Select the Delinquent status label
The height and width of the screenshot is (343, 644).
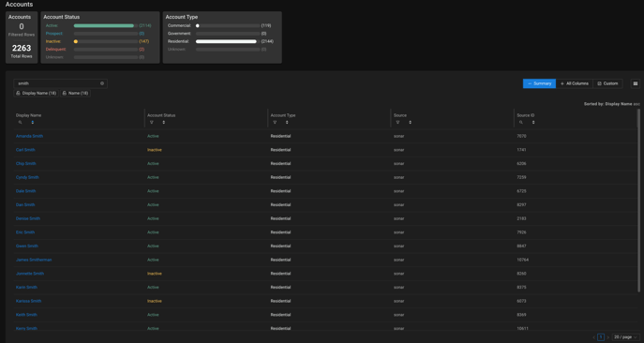pyautogui.click(x=56, y=50)
